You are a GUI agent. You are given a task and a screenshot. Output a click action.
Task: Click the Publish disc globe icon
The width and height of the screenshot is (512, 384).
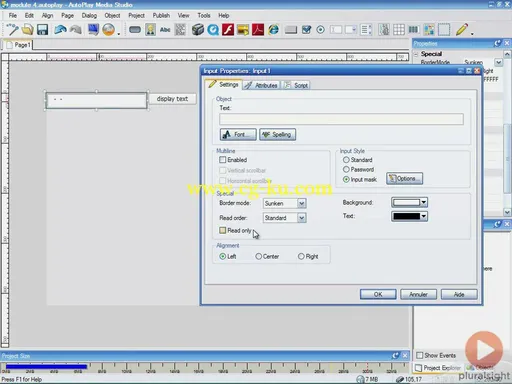109,30
